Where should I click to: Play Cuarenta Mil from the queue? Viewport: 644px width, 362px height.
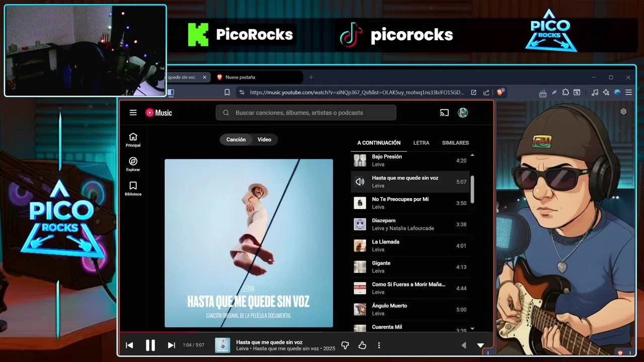[410, 327]
